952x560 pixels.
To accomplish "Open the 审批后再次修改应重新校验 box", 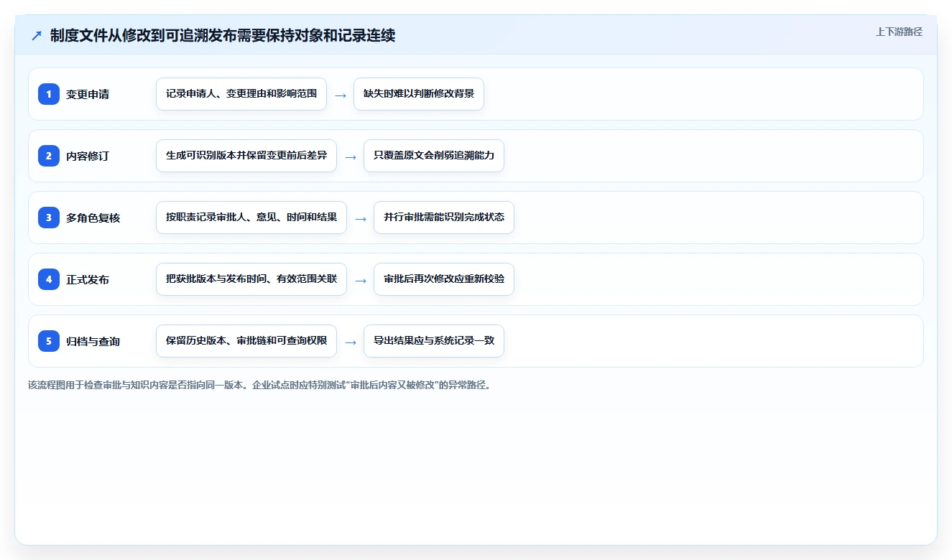I will click(x=444, y=279).
